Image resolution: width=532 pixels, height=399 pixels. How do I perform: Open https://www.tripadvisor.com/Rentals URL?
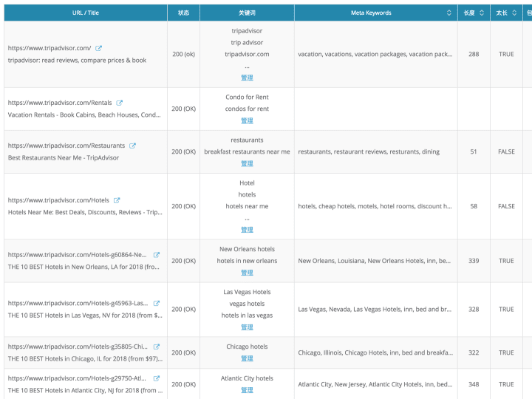(x=60, y=103)
